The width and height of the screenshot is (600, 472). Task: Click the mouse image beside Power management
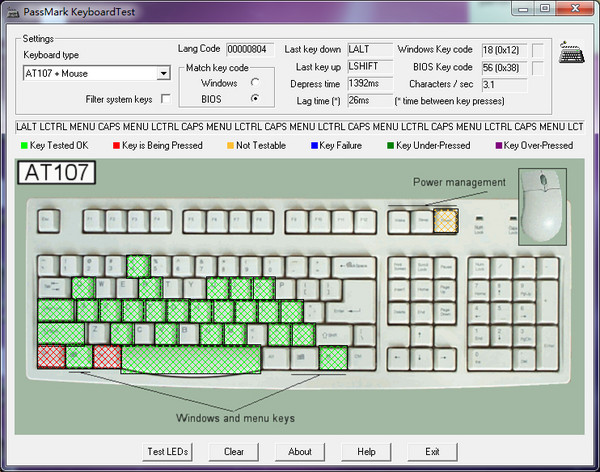coord(542,206)
